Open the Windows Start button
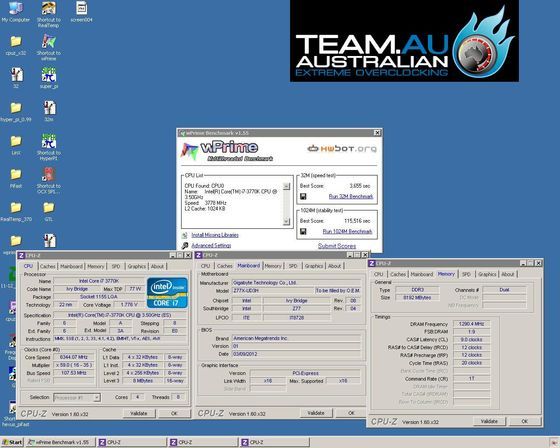This screenshot has width=560, height=448. [x=12, y=442]
